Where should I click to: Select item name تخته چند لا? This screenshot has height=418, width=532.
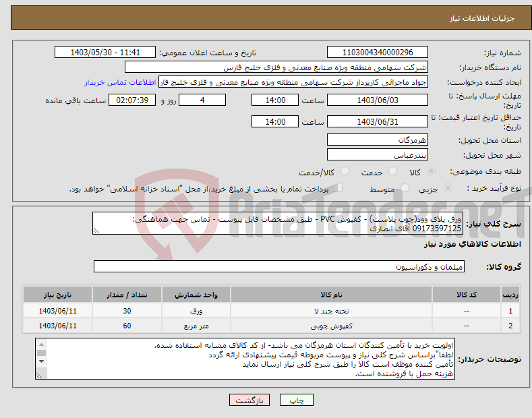331,311
